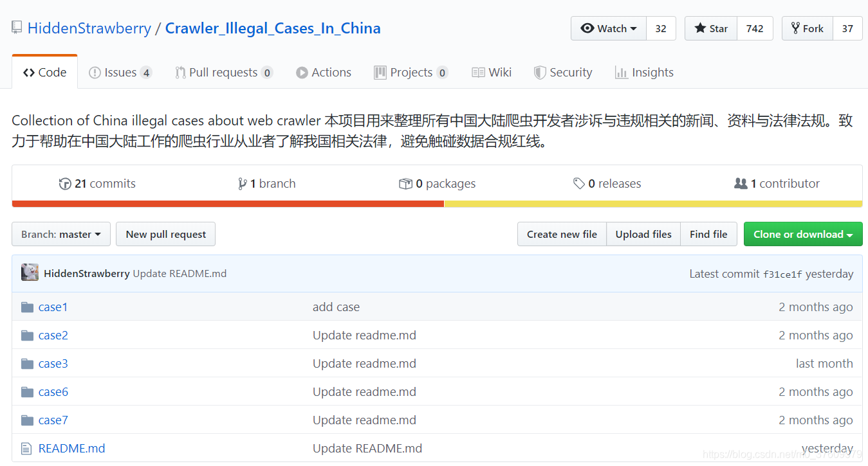This screenshot has width=868, height=466.
Task: Click the yellow segment of language bar
Action: tap(653, 204)
